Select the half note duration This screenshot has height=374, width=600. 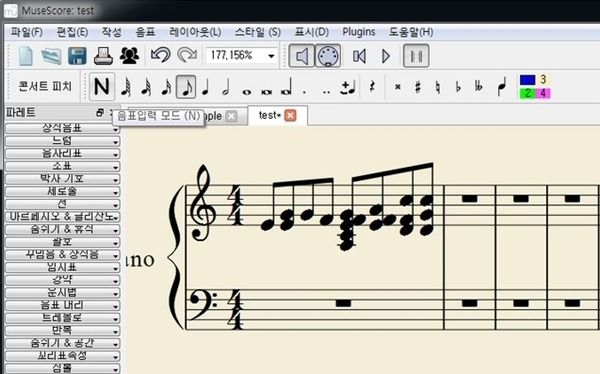[226, 87]
